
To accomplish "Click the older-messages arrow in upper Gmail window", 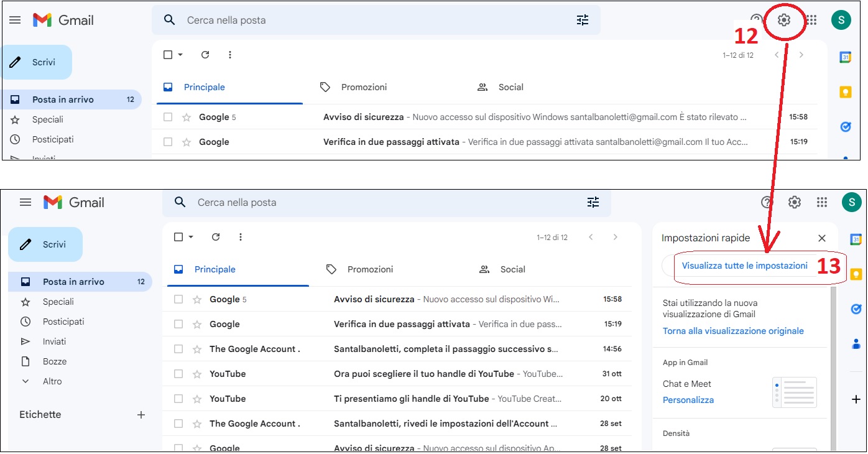I will click(801, 55).
